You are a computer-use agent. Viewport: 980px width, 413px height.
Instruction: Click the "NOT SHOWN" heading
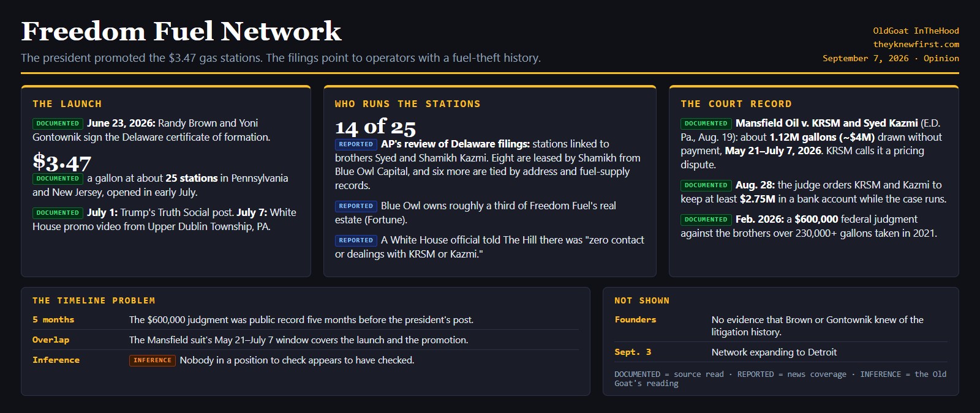[642, 300]
